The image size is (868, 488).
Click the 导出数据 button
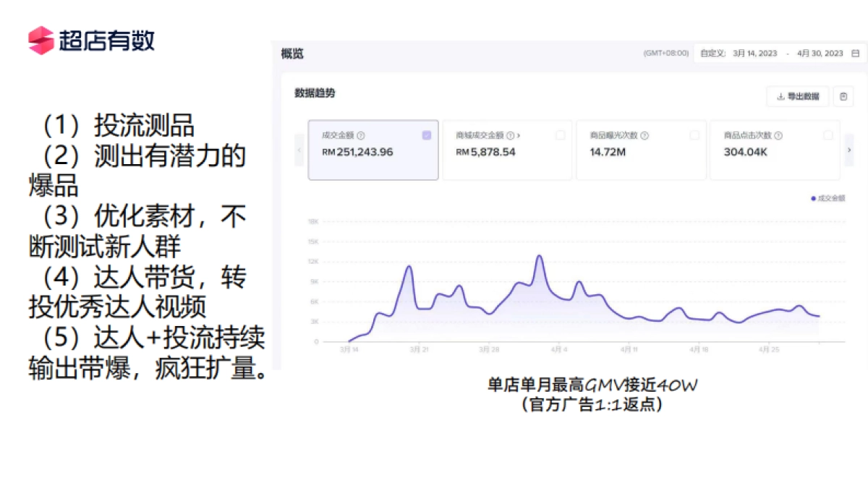(x=799, y=96)
